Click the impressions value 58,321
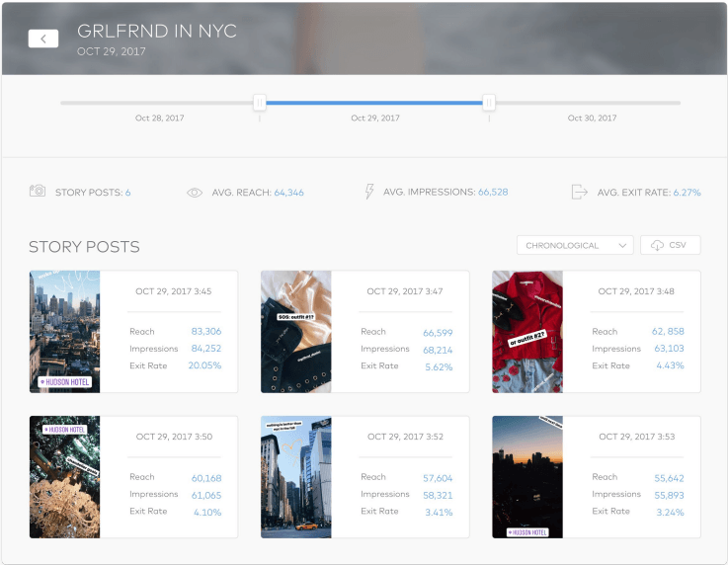This screenshot has height=565, width=728. 438,495
